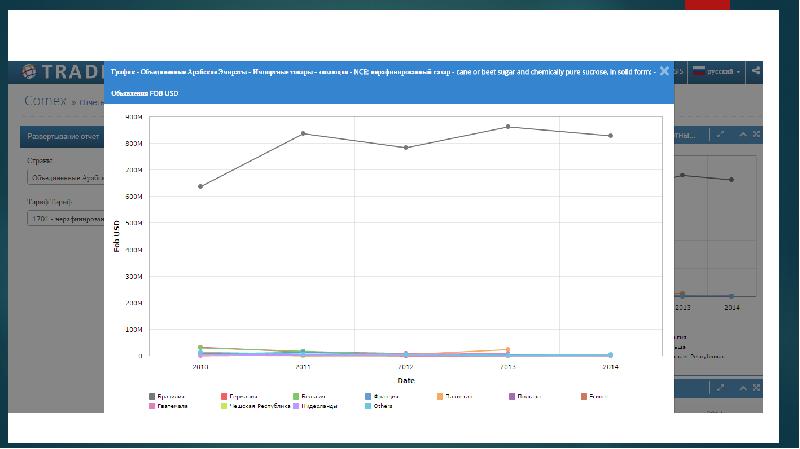Screen dimensions: 800x449
Task: Click the light blue data point at 2014
Action: 611,355
